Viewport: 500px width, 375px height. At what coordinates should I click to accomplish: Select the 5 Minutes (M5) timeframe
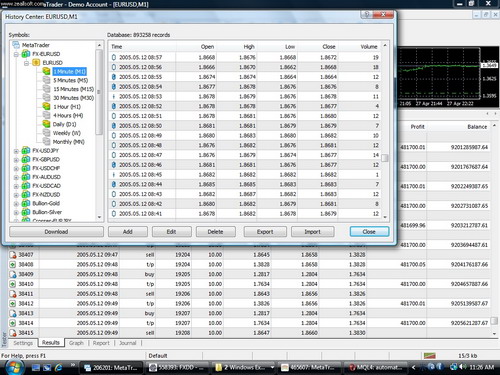coord(70,80)
